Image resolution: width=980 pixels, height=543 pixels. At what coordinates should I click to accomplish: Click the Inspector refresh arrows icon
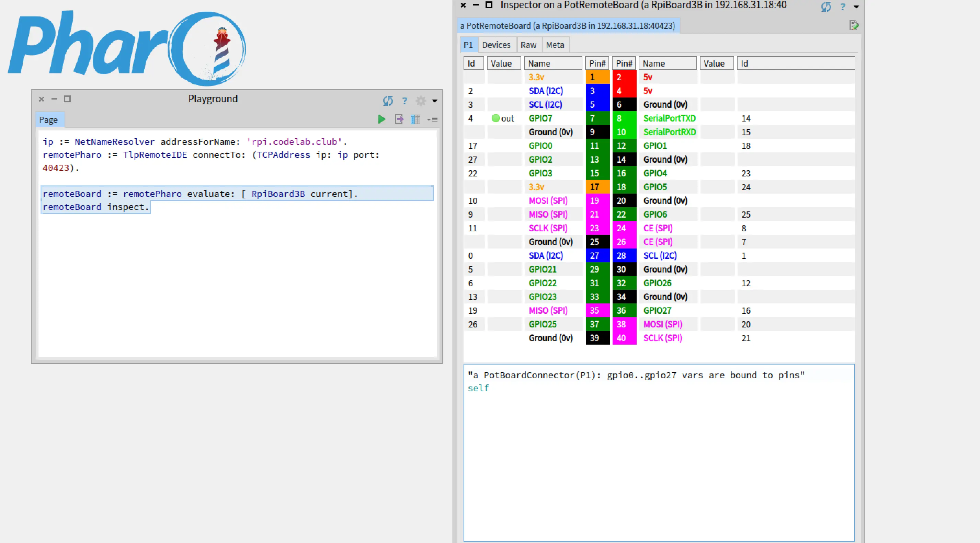click(x=825, y=7)
